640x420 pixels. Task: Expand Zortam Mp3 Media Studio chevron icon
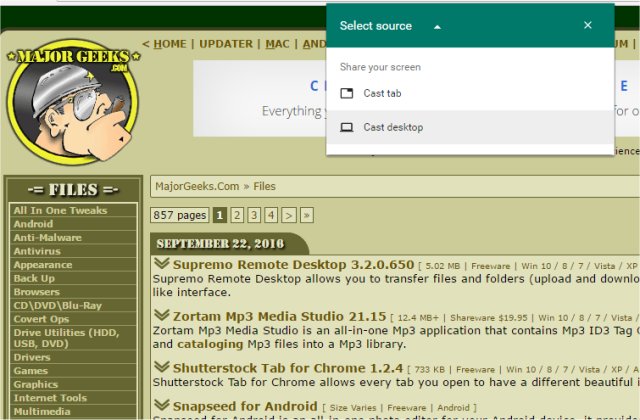coord(162,315)
